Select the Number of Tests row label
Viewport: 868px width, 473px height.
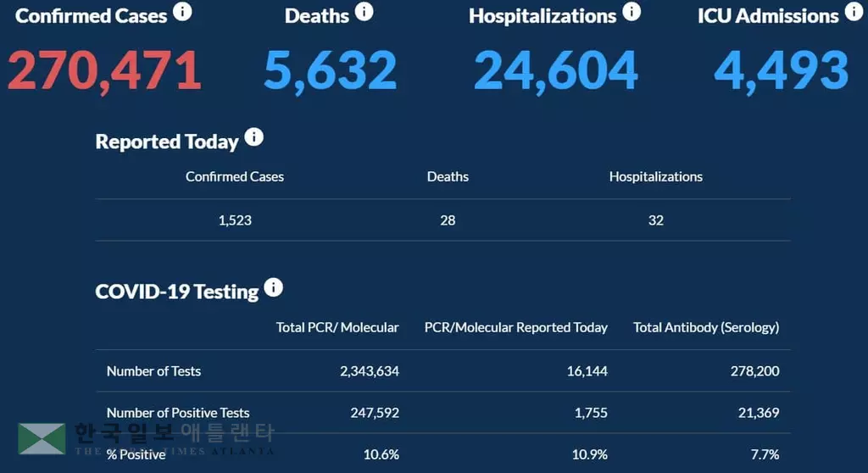pos(153,370)
